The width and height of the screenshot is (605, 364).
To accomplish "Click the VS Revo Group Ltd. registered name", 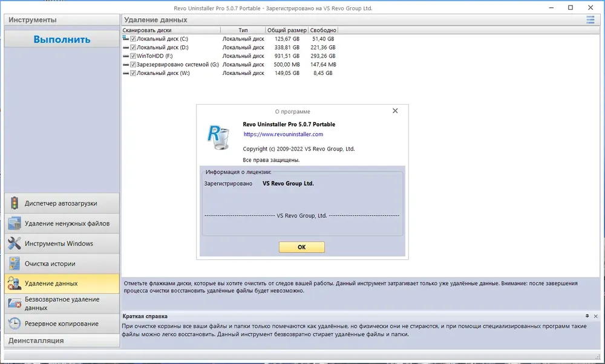I will pos(288,184).
